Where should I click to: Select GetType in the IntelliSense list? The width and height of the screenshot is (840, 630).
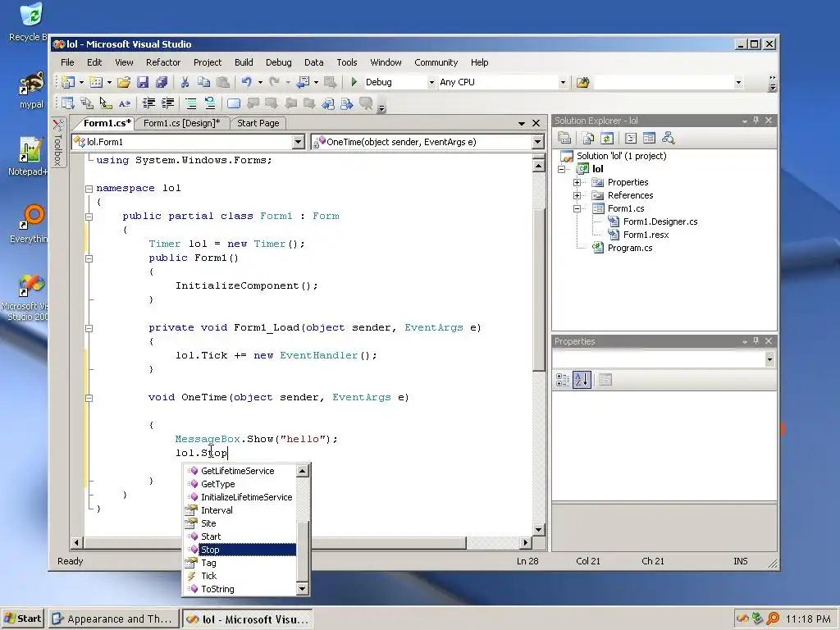coord(241,484)
